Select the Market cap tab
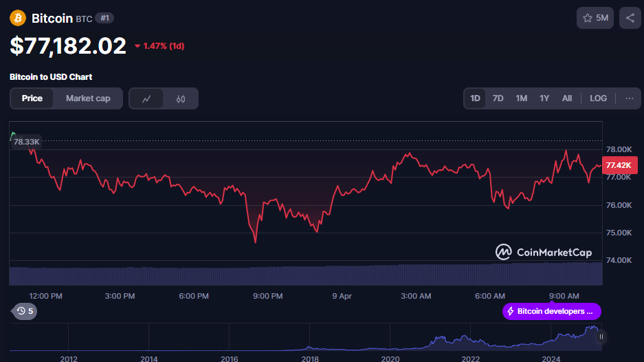The width and height of the screenshot is (644, 362). 88,98
